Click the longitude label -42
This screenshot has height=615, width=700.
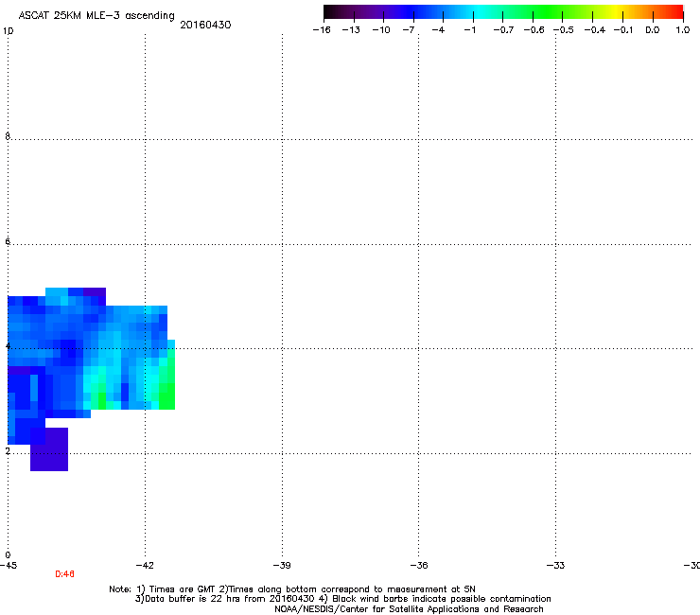pos(145,566)
